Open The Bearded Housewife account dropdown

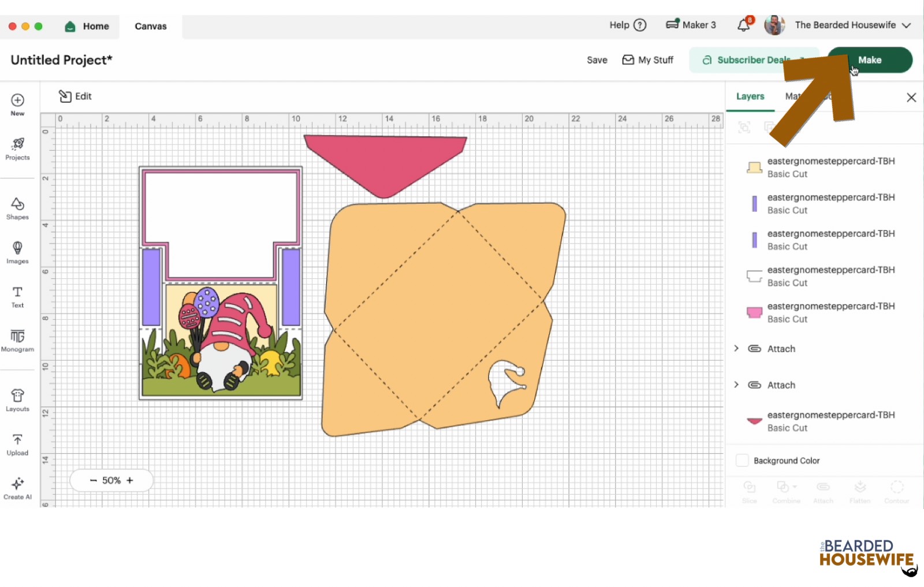[853, 25]
